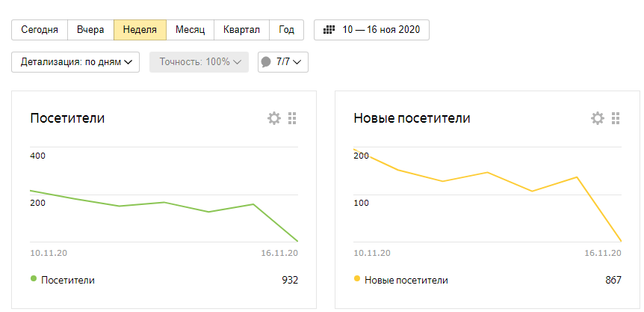Click calendar icon in date range button
Screen dimensions: 644x312
[x=329, y=30]
